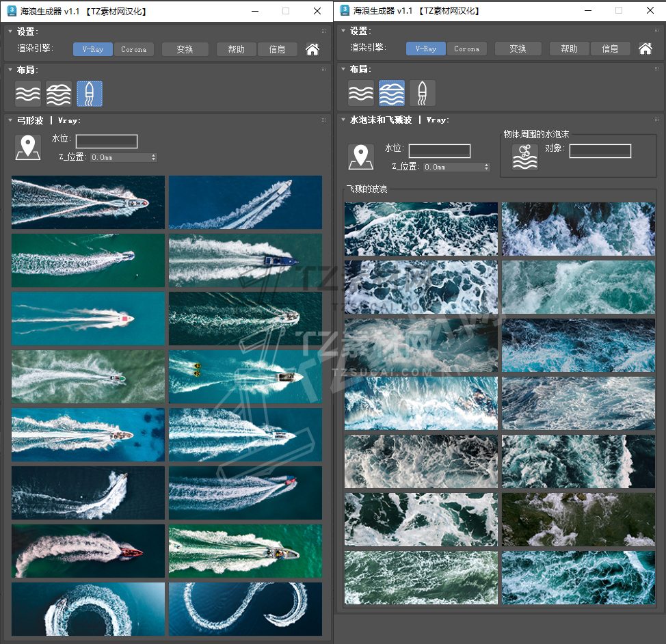666x644 pixels.
Task: Click the 物体周围的水泡沫 foam-around-object icon
Action: [525, 157]
